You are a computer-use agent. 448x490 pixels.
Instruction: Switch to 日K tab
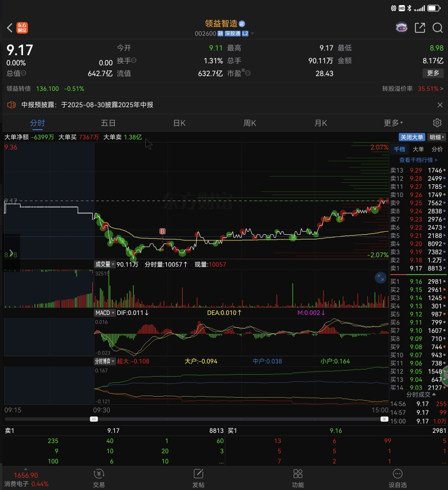pyautogui.click(x=179, y=123)
